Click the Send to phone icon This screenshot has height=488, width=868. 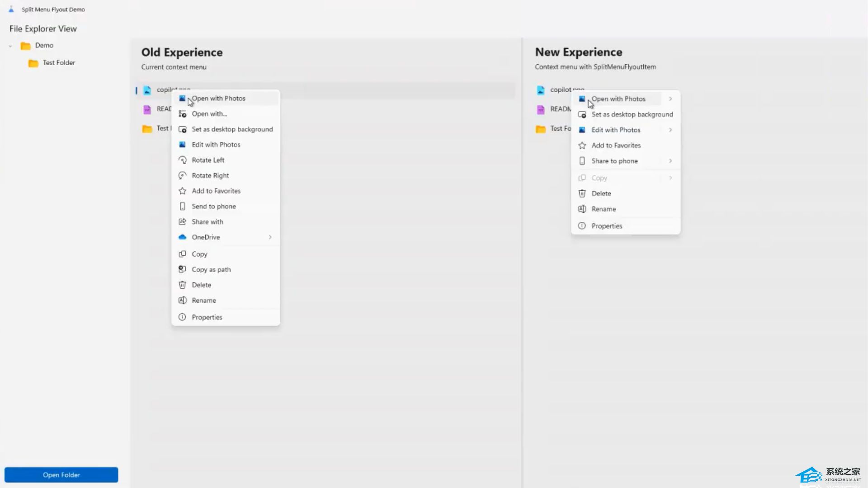[182, 206]
